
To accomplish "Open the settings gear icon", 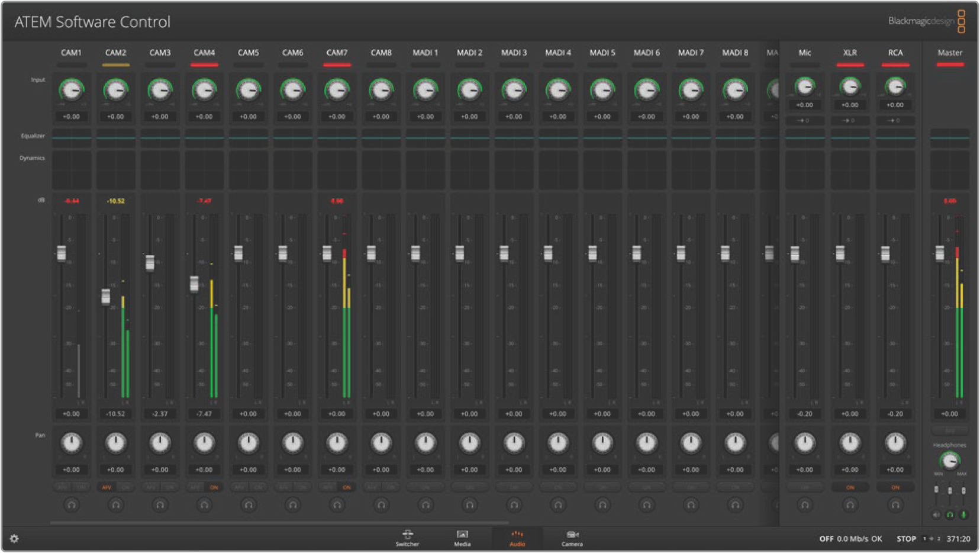I will pyautogui.click(x=14, y=538).
